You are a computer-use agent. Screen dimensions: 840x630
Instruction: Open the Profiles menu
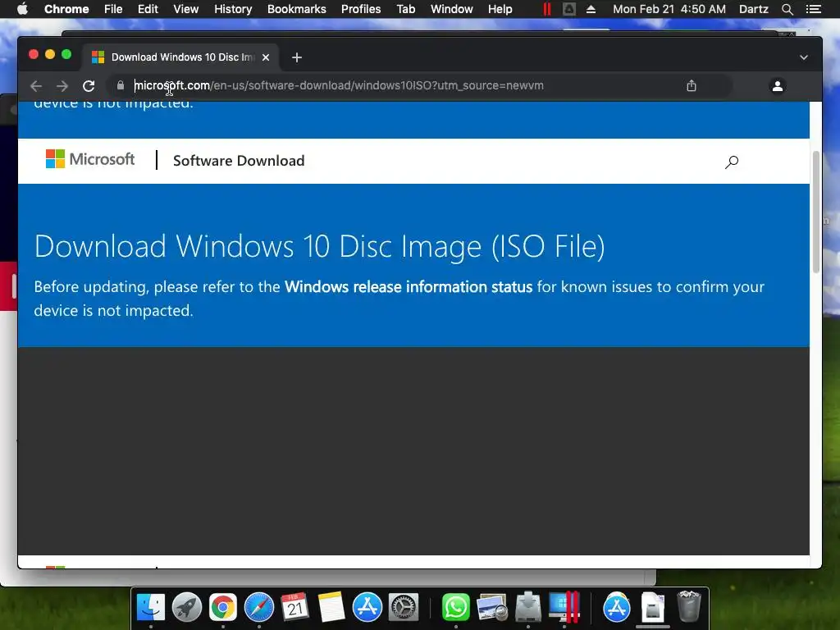tap(361, 9)
